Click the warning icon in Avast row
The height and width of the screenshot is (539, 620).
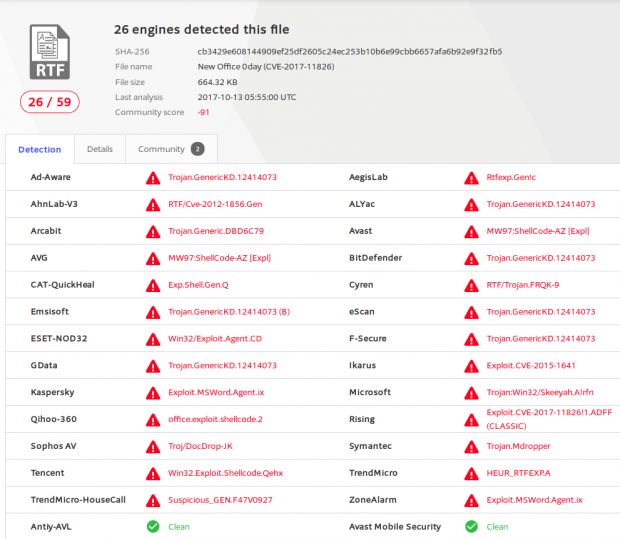(471, 232)
